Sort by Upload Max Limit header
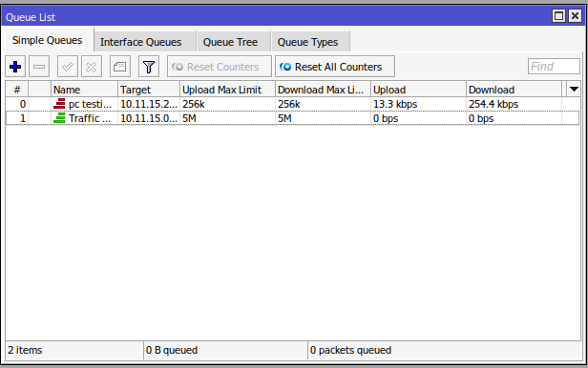The height and width of the screenshot is (368, 588). tap(227, 90)
